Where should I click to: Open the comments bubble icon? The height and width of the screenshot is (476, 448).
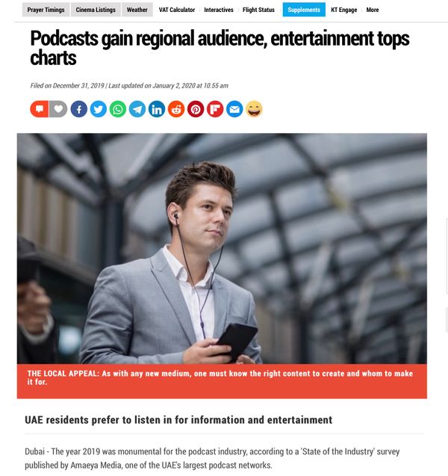coord(39,109)
